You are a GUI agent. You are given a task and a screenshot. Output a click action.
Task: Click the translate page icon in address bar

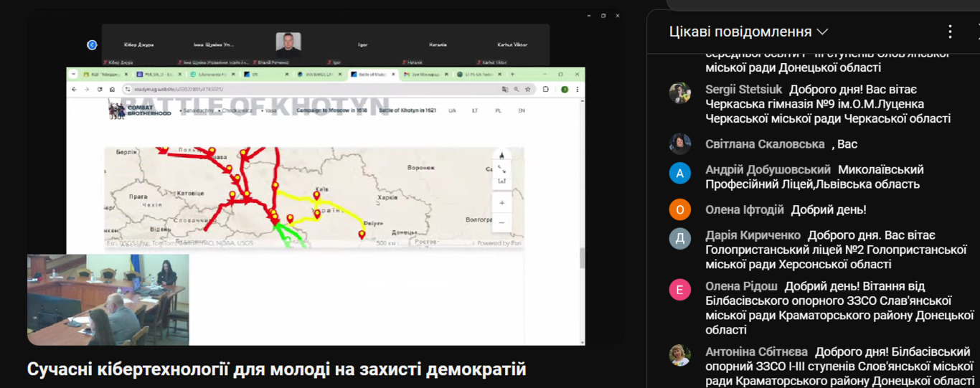(x=505, y=89)
